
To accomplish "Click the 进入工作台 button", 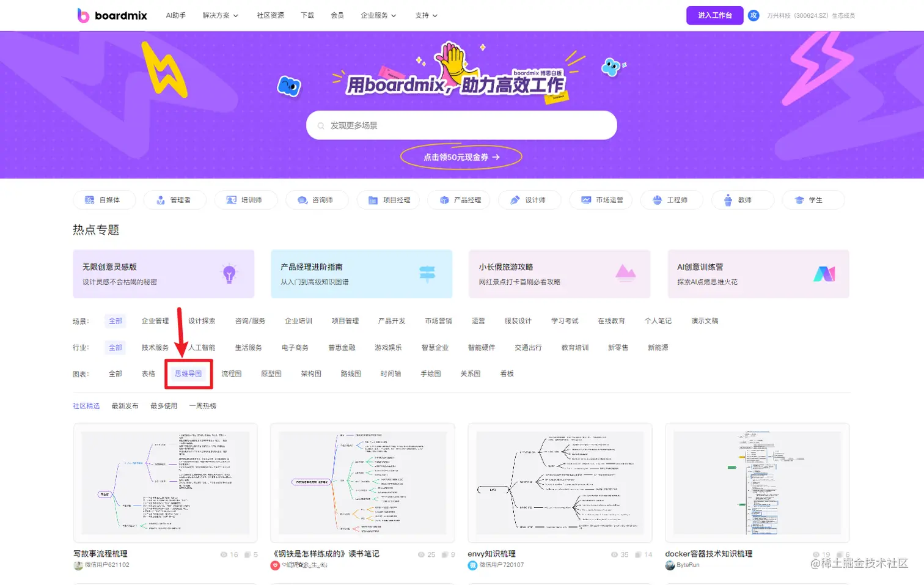I will pos(714,15).
